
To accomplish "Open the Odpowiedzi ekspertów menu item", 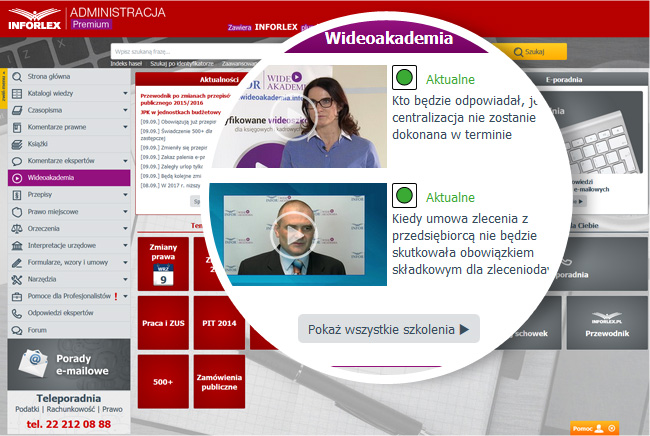I will point(69,313).
